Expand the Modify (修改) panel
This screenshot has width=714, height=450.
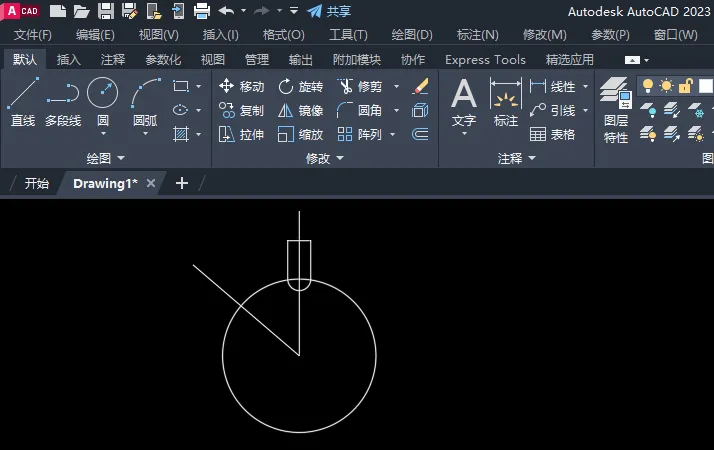tap(325, 158)
